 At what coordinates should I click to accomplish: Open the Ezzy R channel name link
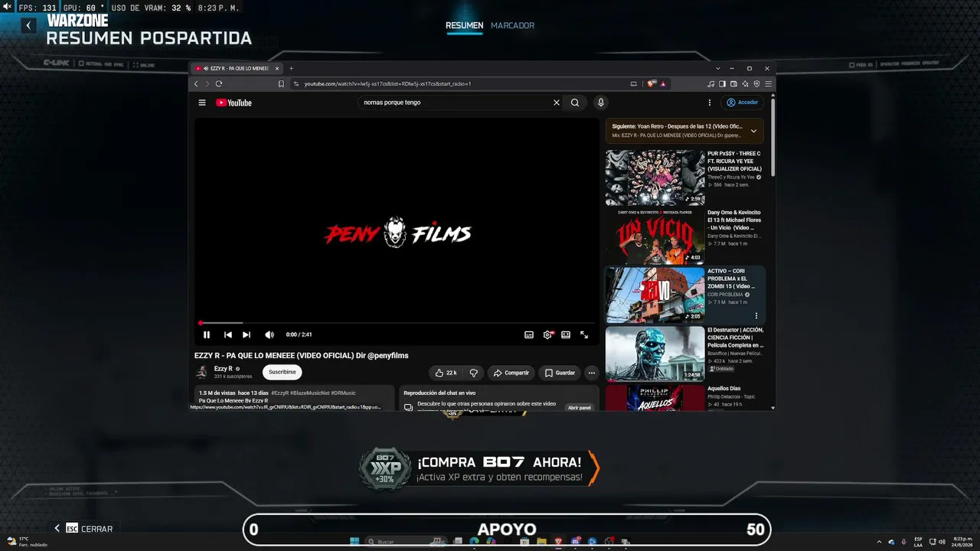pyautogui.click(x=224, y=369)
